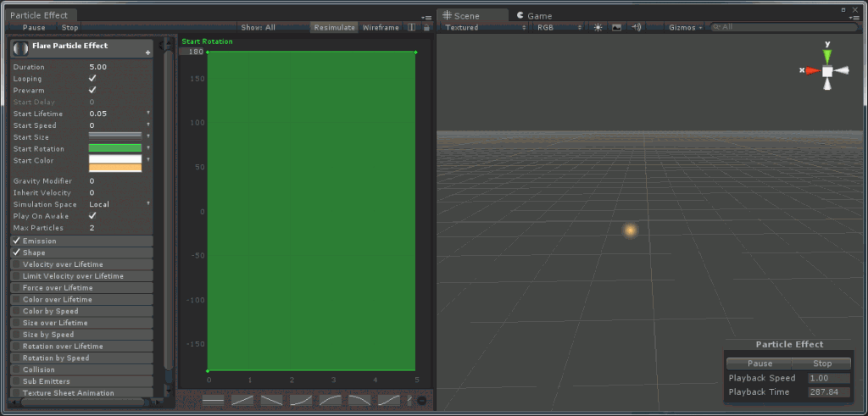Open the Textured draw mode dropdown
This screenshot has width=868, height=416.
click(486, 27)
